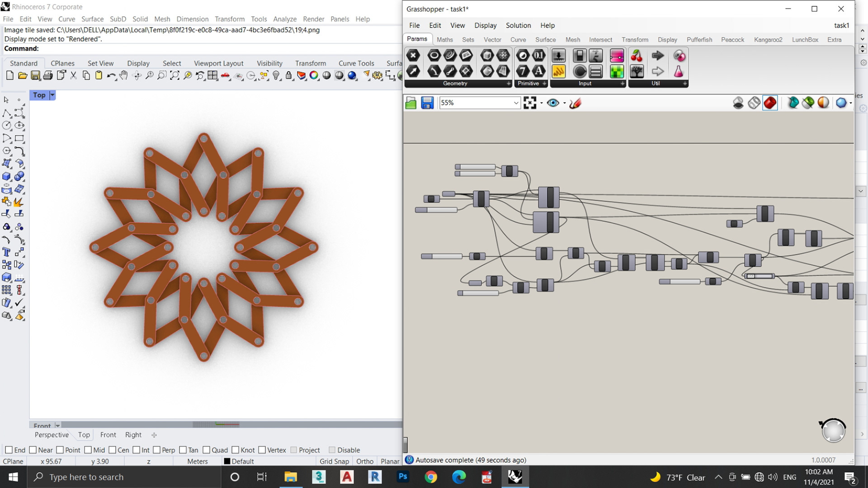Screen dimensions: 868x488
Task: Switch to the Maths tab in Grasshopper
Action: click(445, 40)
